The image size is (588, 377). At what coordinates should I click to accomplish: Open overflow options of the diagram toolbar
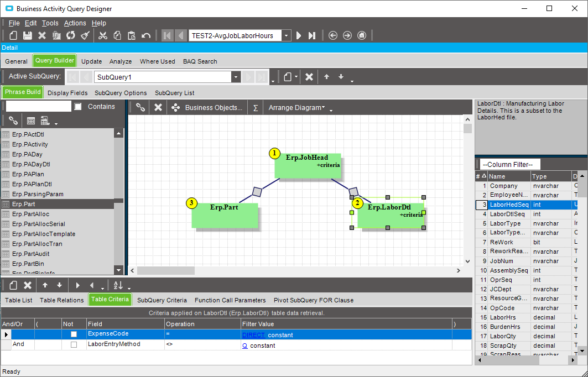pyautogui.click(x=331, y=110)
